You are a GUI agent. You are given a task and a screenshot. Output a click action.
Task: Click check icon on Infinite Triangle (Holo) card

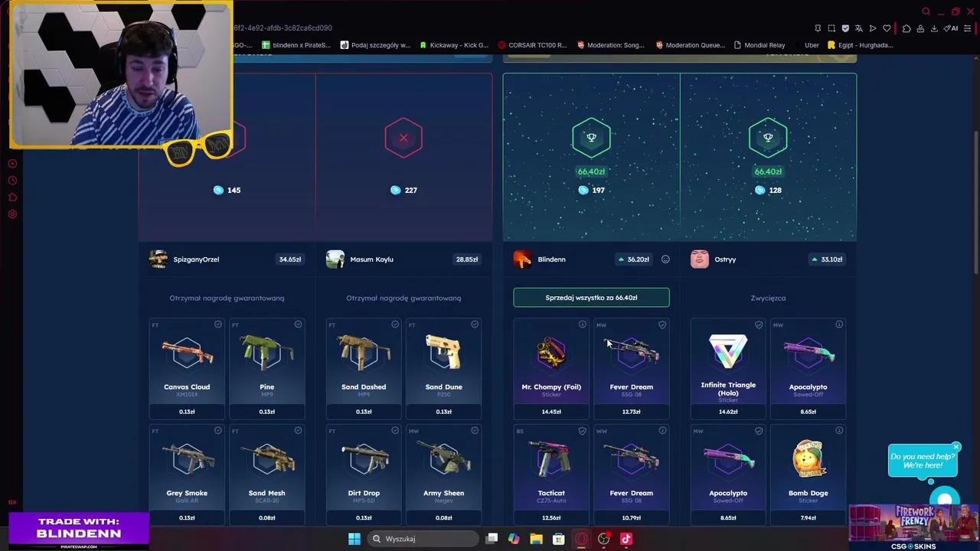[x=759, y=324]
